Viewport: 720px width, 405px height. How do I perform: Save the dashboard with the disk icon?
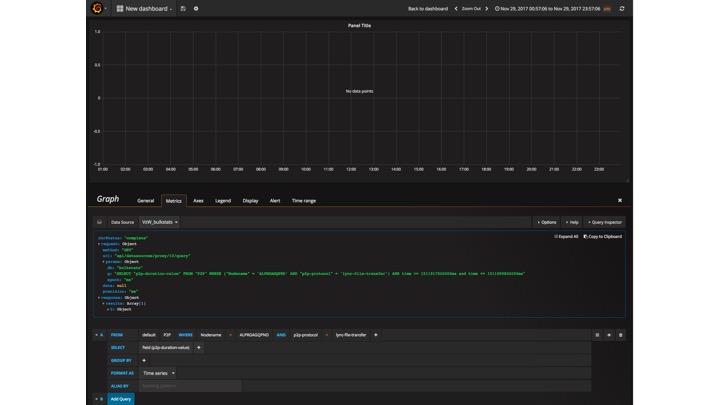[183, 9]
